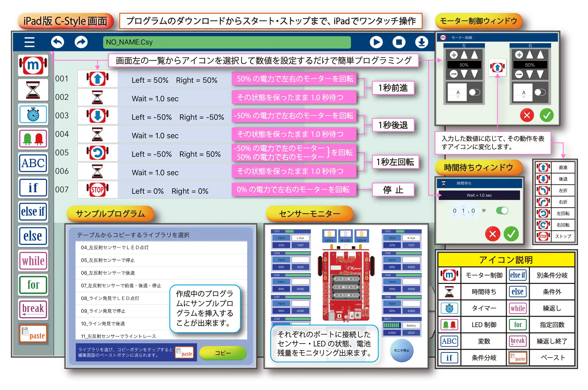Increase left (左) motor power with plus button

tap(454, 55)
